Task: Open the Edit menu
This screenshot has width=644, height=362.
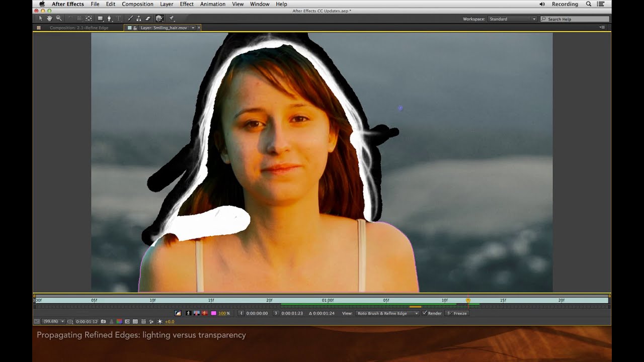Action: 111,4
